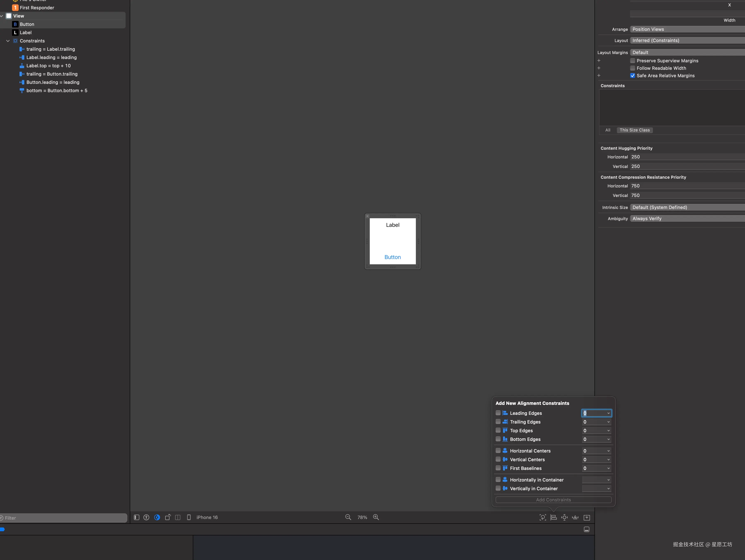Screen dimensions: 745x560
Task: Select This Size Class tab
Action: 635,130
